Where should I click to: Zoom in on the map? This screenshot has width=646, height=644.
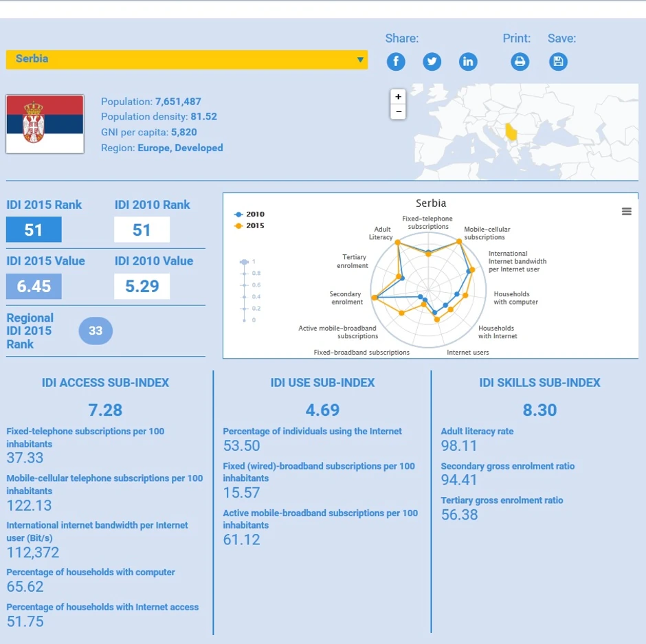point(398,97)
